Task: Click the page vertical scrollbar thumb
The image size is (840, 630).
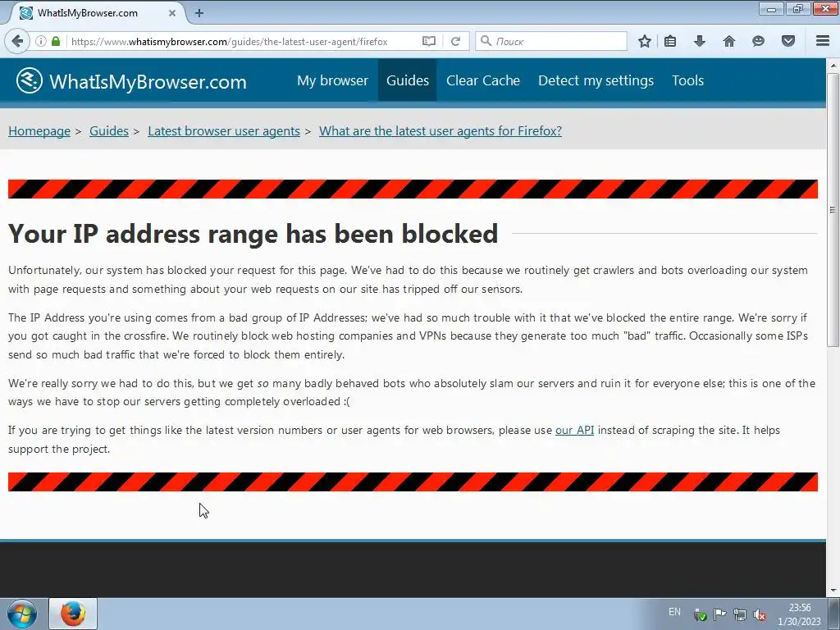Action: 833,209
